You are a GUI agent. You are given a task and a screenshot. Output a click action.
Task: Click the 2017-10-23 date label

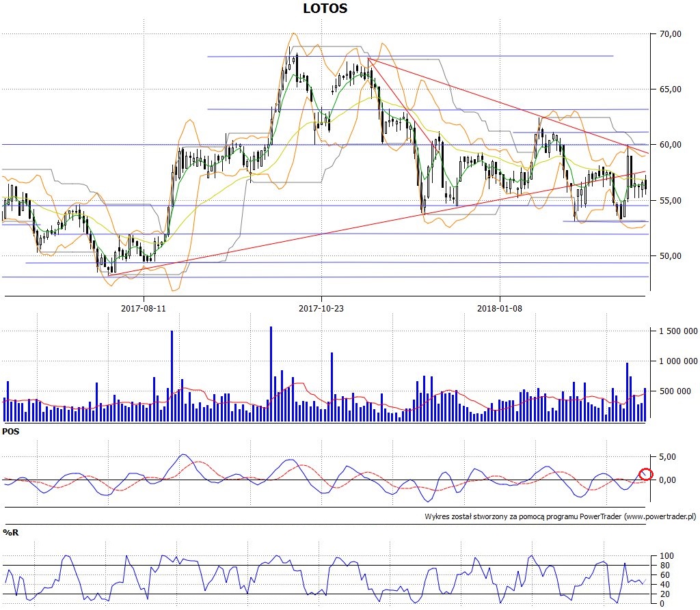[x=321, y=308]
